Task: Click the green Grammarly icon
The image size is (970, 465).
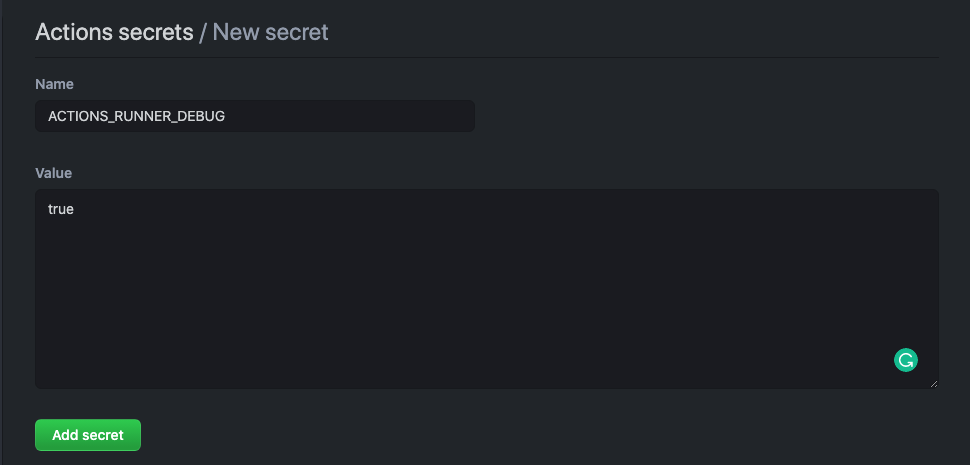Action: pos(906,360)
